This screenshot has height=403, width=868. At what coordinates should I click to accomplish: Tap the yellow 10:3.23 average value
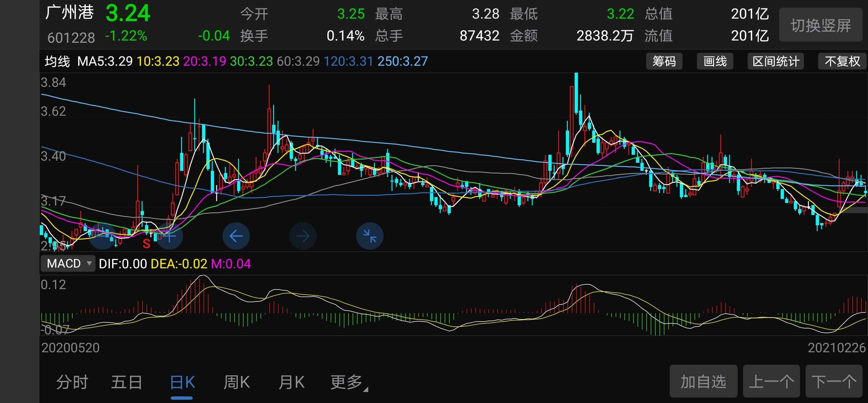[x=158, y=61]
